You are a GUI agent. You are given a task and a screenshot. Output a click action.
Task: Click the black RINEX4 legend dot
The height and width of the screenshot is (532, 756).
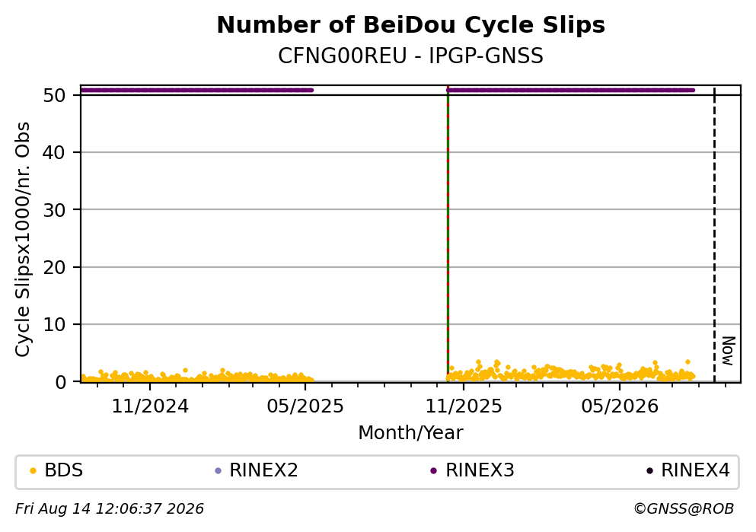tap(649, 471)
